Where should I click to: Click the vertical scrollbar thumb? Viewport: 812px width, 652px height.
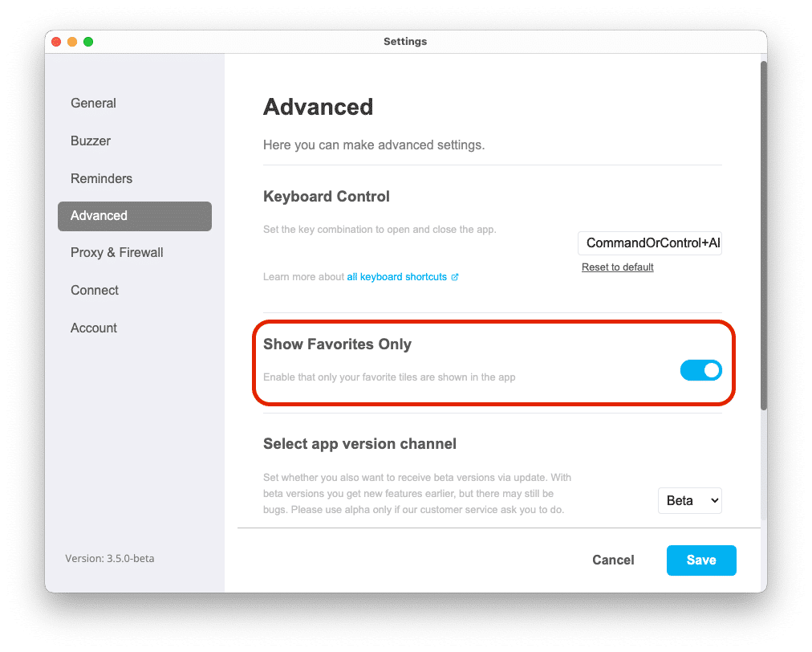point(763,236)
